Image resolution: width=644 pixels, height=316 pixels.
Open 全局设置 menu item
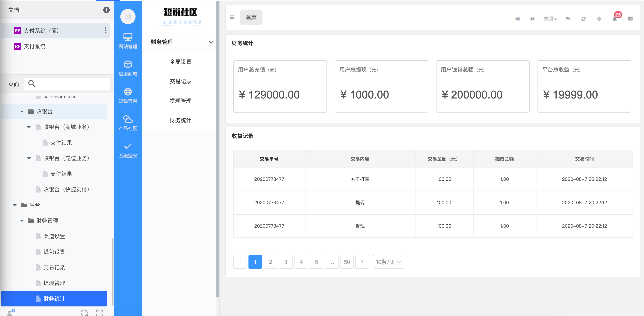tap(180, 62)
